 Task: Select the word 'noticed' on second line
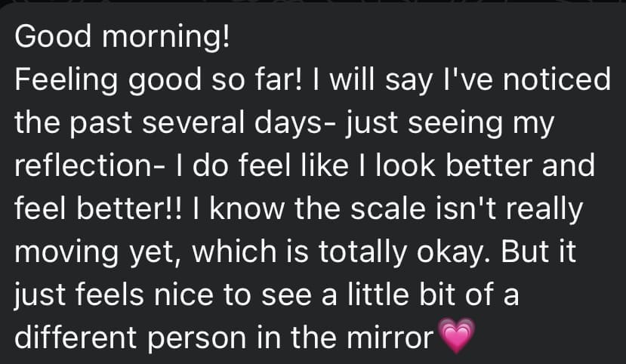(x=557, y=79)
